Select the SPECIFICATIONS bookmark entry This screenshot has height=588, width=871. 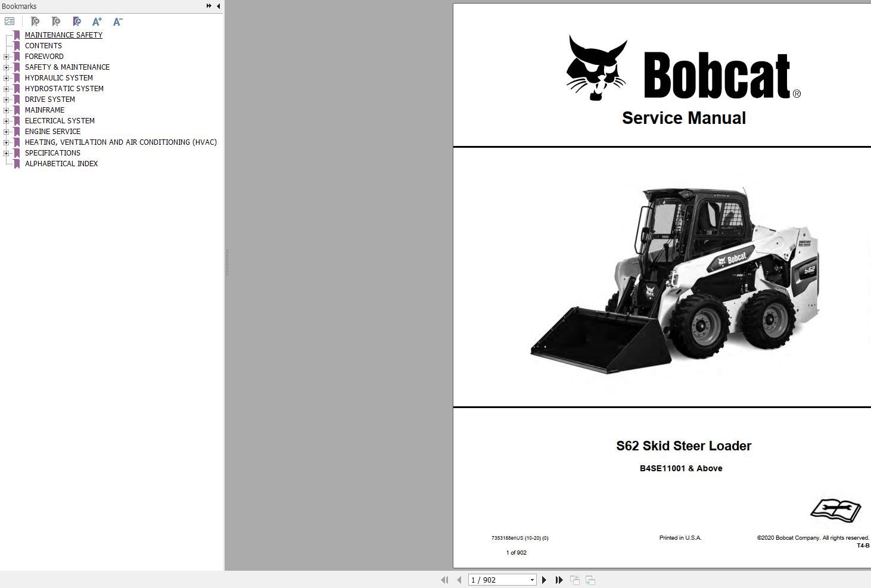(x=52, y=153)
